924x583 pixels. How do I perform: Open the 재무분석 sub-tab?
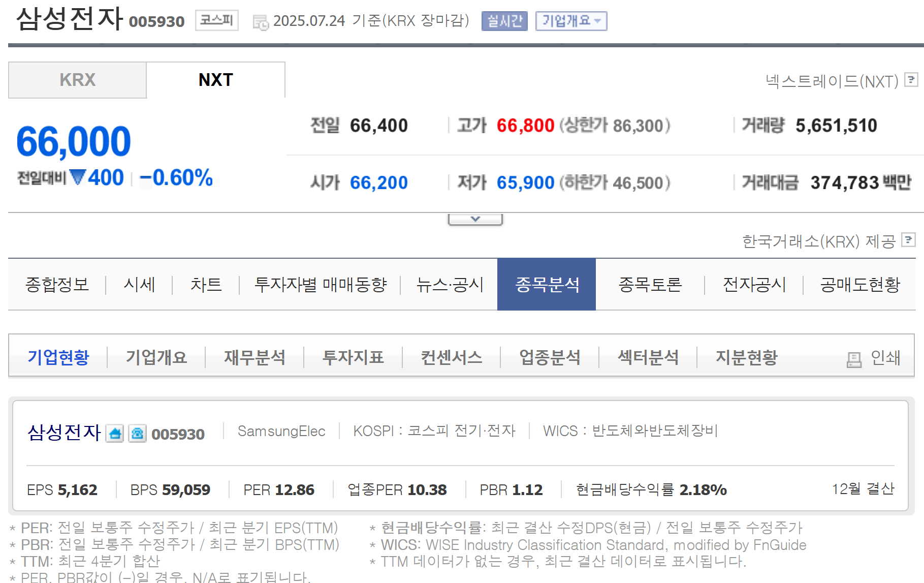click(x=254, y=357)
